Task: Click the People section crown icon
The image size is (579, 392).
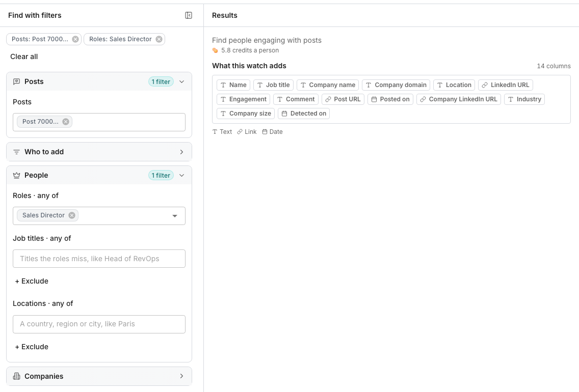Action: 17,175
